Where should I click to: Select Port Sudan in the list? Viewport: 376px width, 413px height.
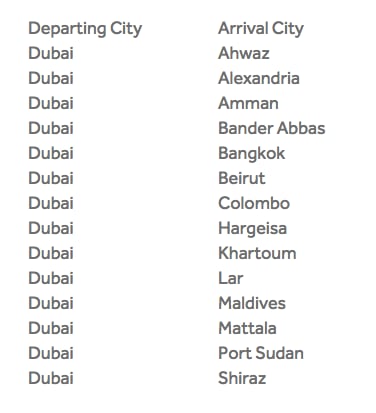261,353
